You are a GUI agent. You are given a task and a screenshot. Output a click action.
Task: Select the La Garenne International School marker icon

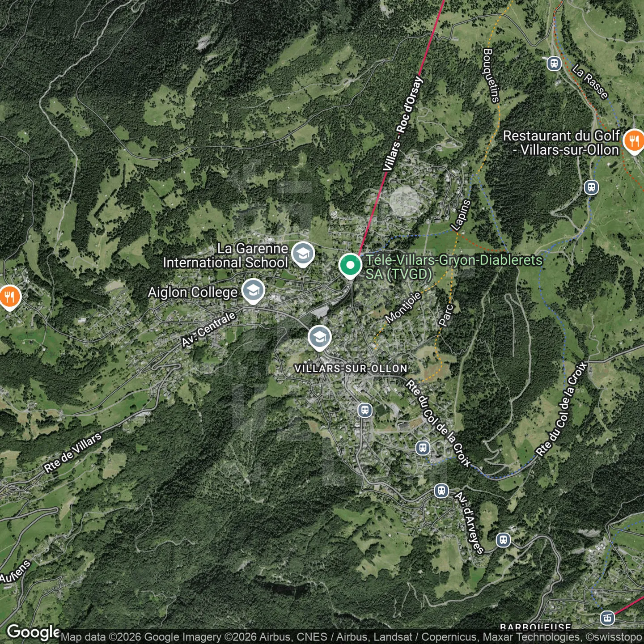pyautogui.click(x=303, y=254)
